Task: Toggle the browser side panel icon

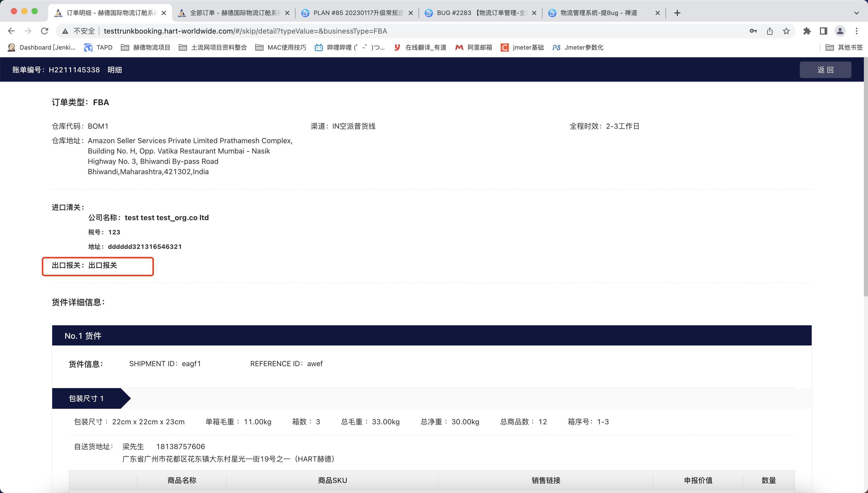Action: point(823,31)
